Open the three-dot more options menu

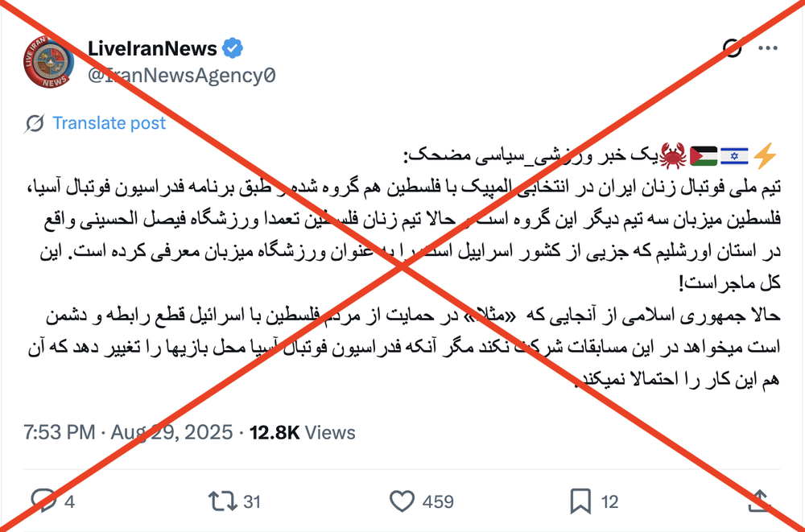click(x=768, y=48)
